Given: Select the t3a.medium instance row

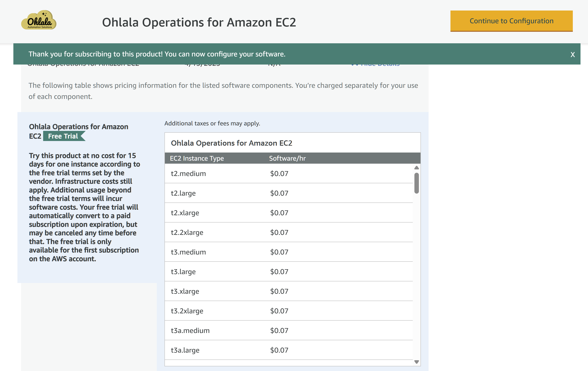Looking at the screenshot, I should [x=289, y=330].
